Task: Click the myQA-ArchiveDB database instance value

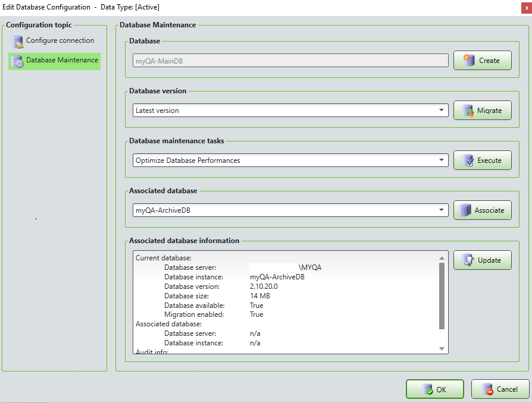Action: (x=277, y=277)
